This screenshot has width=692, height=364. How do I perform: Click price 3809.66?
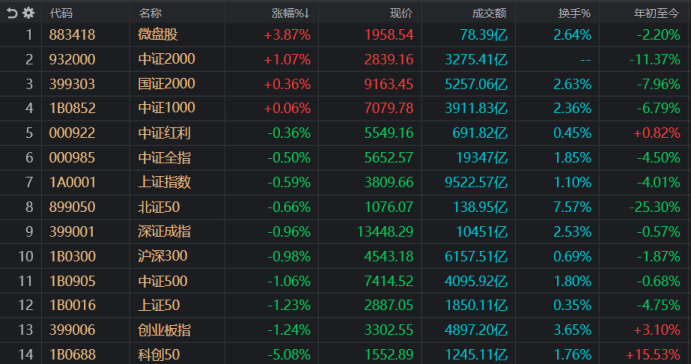click(389, 182)
